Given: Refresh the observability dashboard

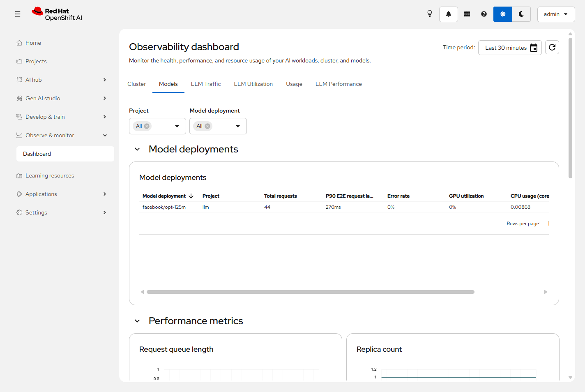Looking at the screenshot, I should tap(552, 47).
